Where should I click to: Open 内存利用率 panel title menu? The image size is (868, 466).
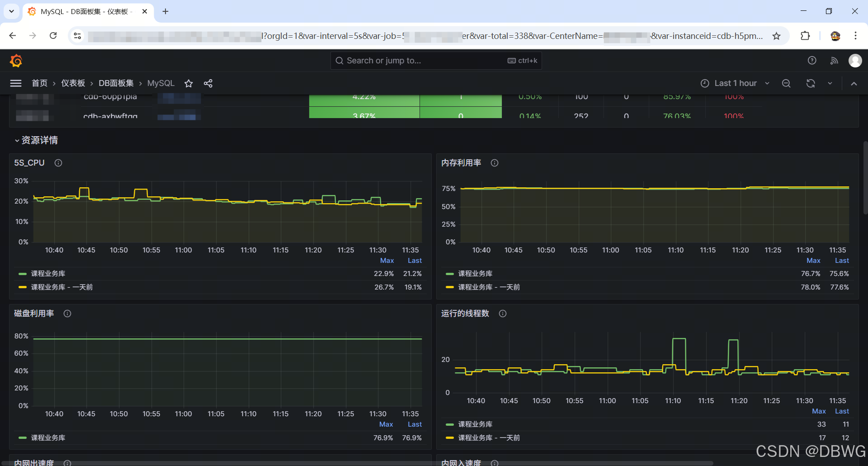coord(461,163)
